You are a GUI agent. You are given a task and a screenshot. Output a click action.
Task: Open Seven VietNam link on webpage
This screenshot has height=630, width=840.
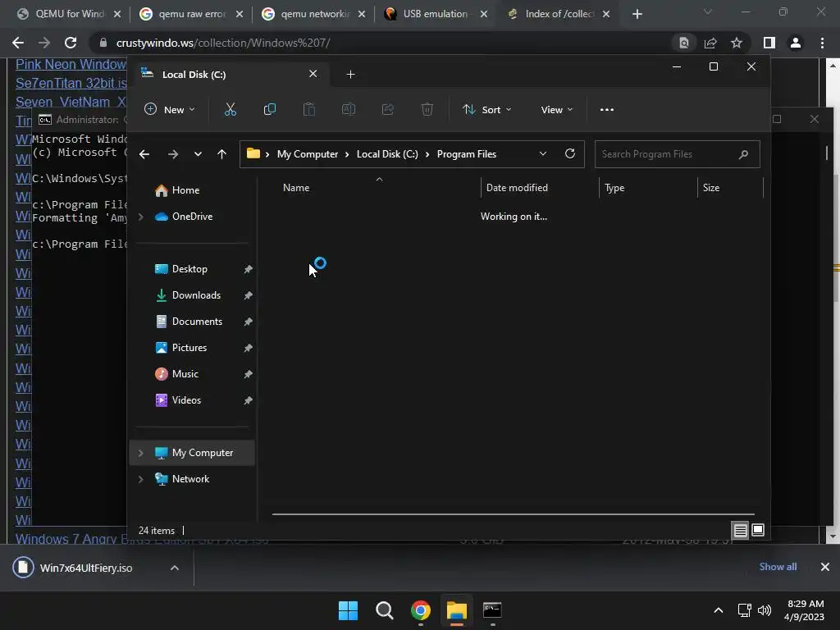coord(71,102)
